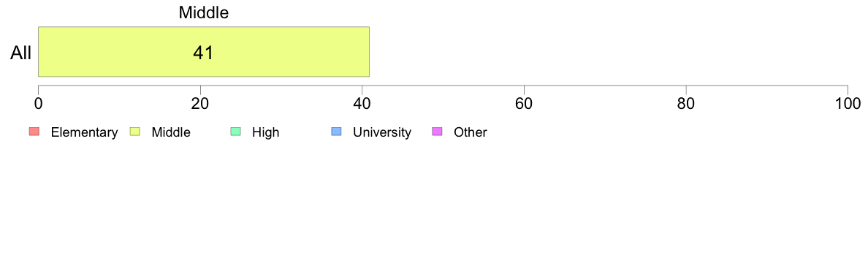Image resolution: width=868 pixels, height=269 pixels.
Task: Click the Middle legend label text
Action: 171,132
